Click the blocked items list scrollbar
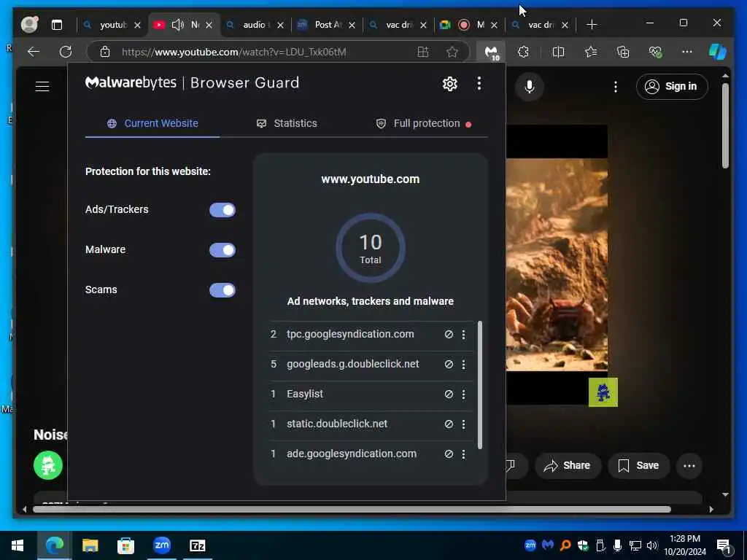Image resolution: width=747 pixels, height=560 pixels. (480, 385)
